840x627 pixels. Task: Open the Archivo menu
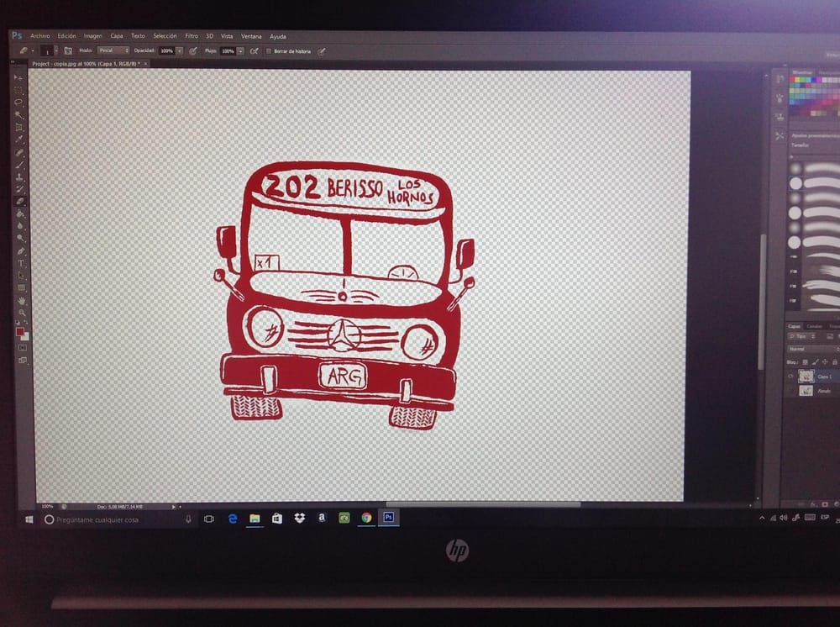tap(39, 36)
